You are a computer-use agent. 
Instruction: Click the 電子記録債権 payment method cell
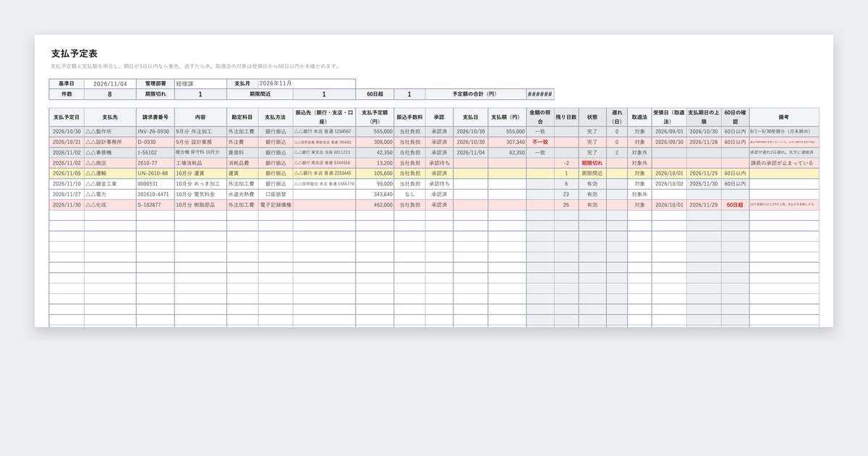[275, 205]
